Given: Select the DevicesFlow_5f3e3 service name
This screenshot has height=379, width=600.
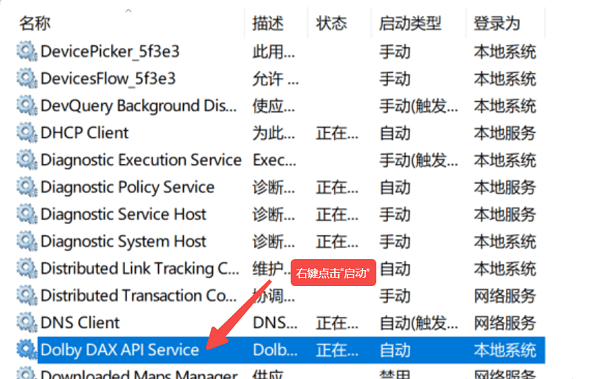Looking at the screenshot, I should [108, 79].
